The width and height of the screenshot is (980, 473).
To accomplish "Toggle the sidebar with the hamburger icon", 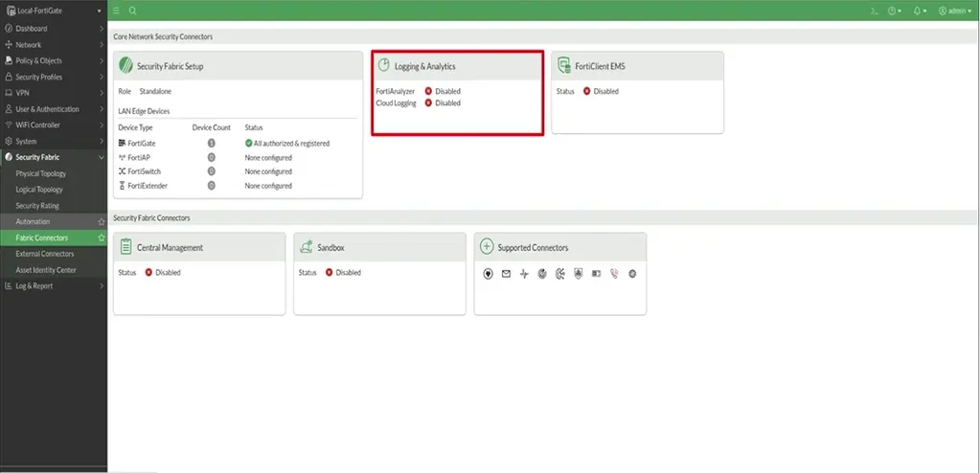I will 117,11.
